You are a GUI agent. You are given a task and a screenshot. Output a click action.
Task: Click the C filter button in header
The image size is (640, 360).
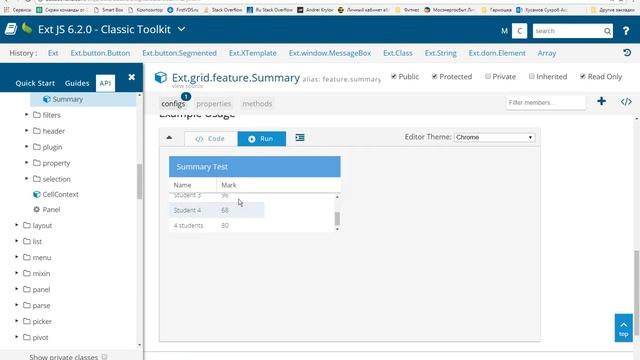[x=519, y=31]
